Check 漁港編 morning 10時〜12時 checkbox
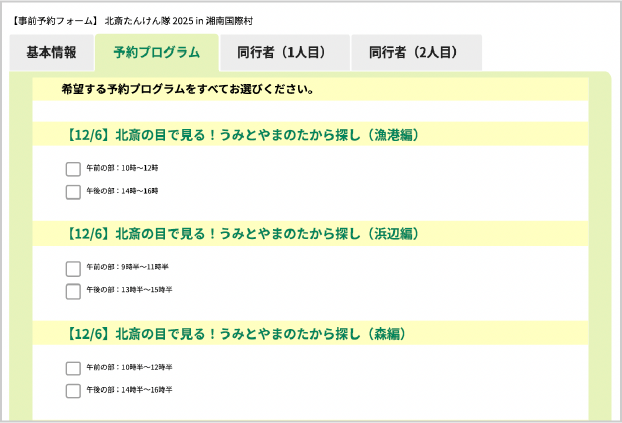This screenshot has width=622, height=423. point(73,169)
